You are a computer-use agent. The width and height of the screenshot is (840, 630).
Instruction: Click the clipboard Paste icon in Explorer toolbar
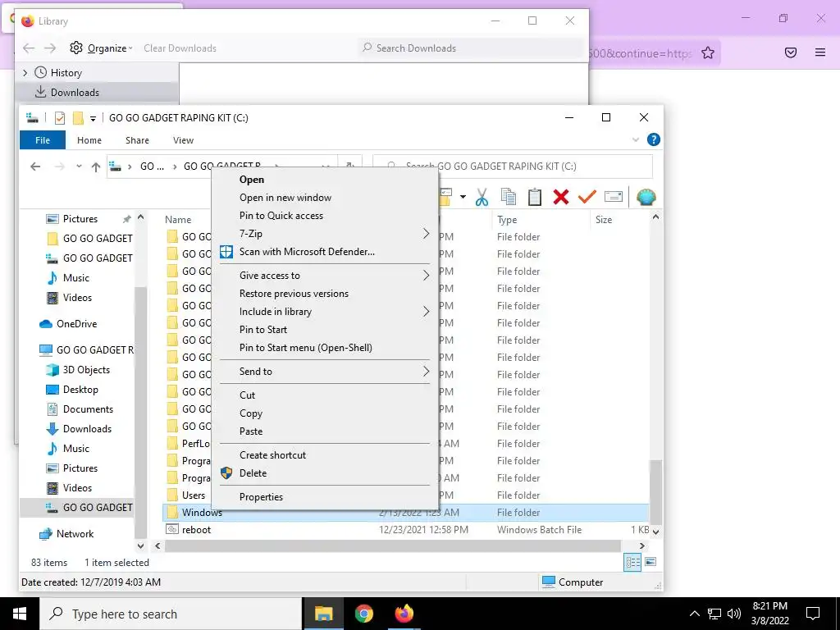534,197
